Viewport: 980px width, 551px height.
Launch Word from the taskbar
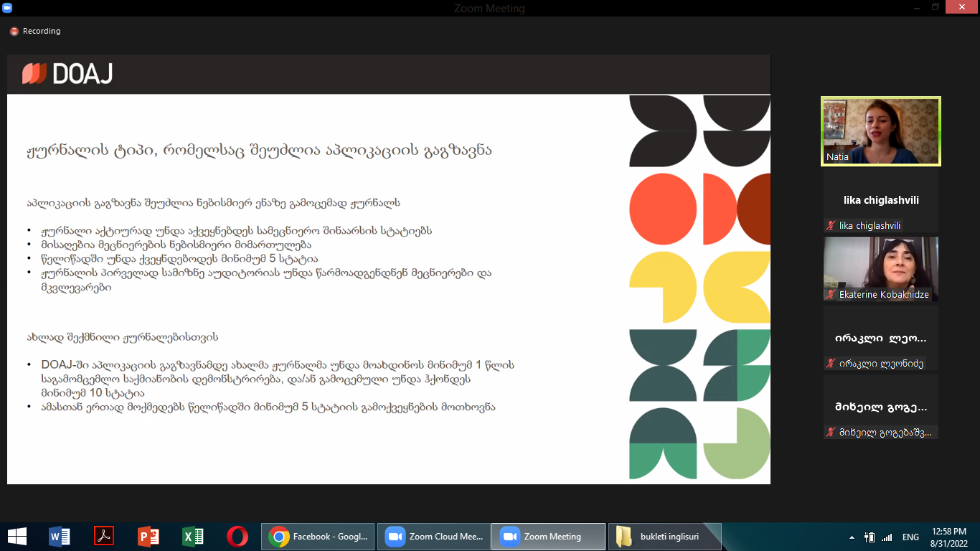pos(60,536)
